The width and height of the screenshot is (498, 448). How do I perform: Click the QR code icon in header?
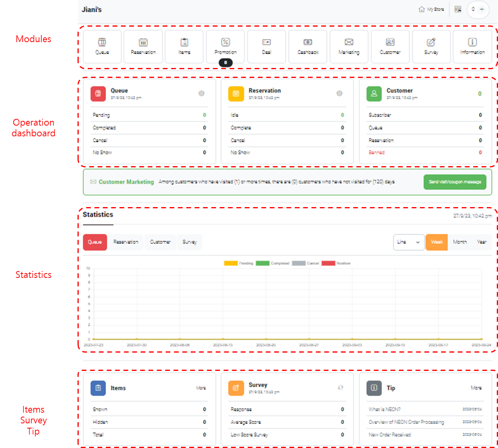[x=458, y=9]
